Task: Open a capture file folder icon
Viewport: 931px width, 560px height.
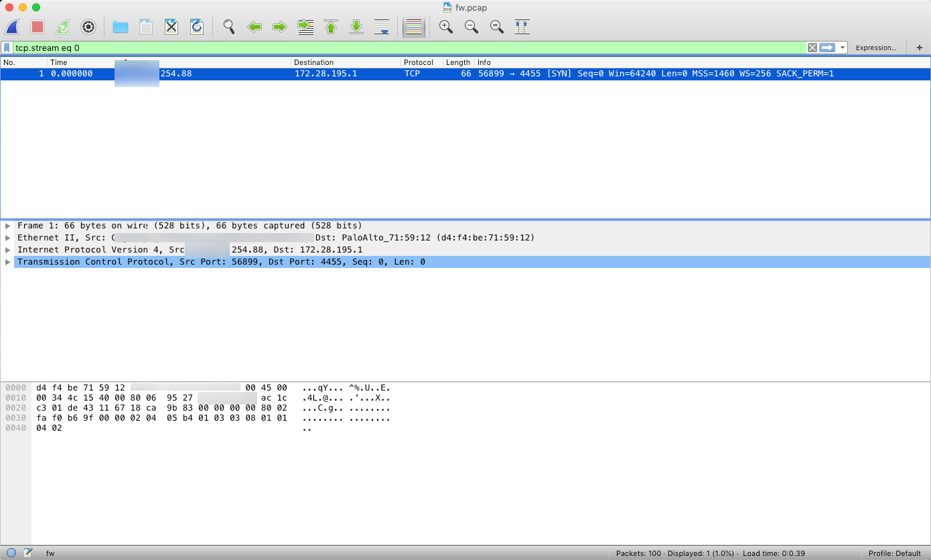Action: pos(121,27)
